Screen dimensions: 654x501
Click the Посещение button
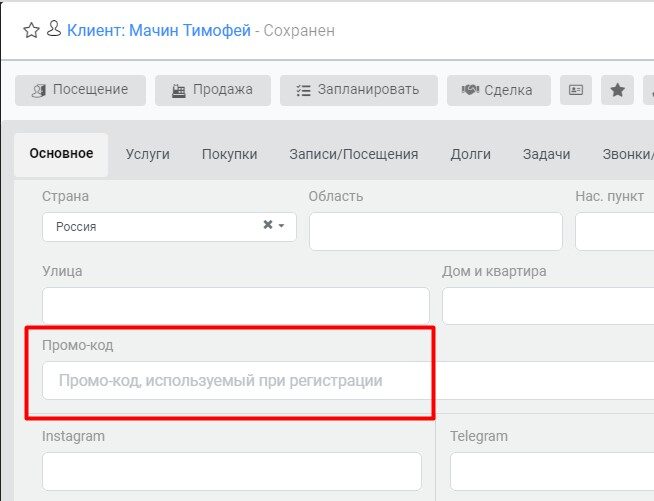80,90
